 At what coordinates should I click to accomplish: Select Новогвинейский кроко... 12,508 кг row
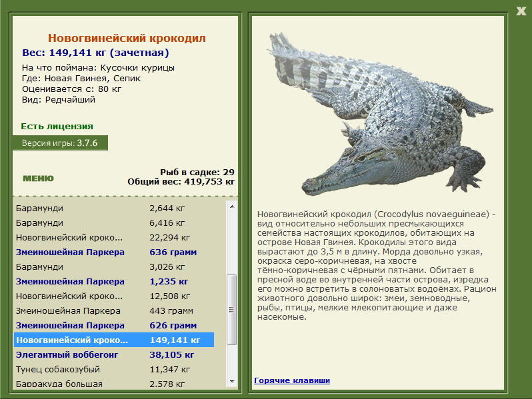113,296
